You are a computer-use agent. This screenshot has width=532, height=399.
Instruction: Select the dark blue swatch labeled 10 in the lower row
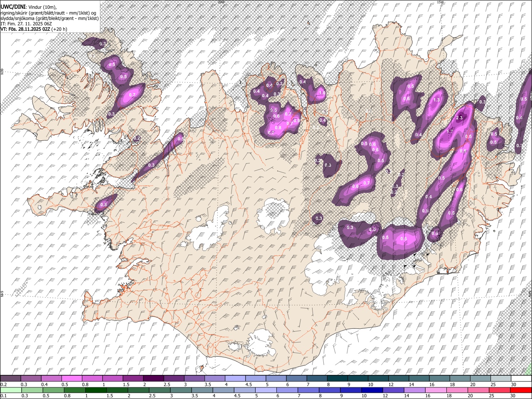(372, 390)
